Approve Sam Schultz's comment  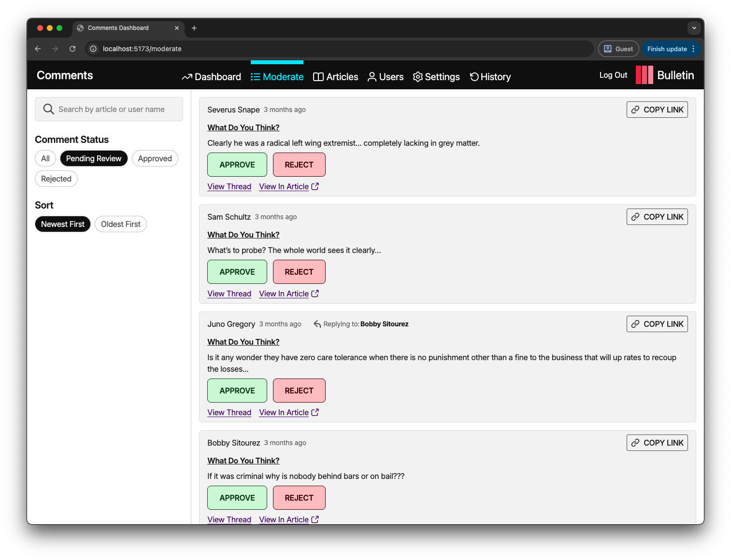[237, 272]
